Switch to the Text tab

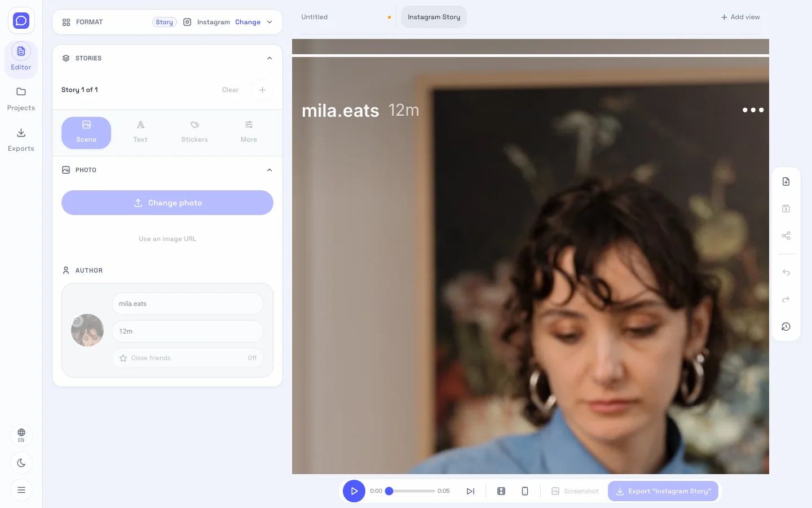[x=140, y=133]
